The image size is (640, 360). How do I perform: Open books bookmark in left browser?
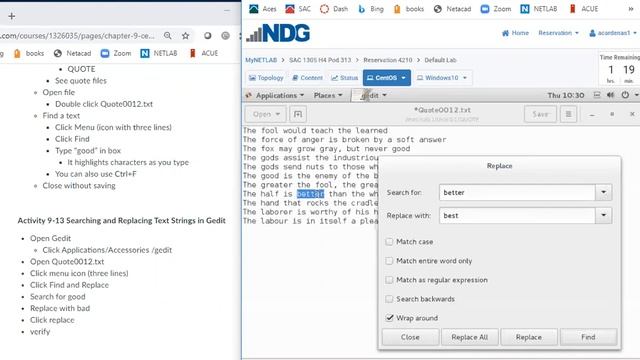(29, 53)
